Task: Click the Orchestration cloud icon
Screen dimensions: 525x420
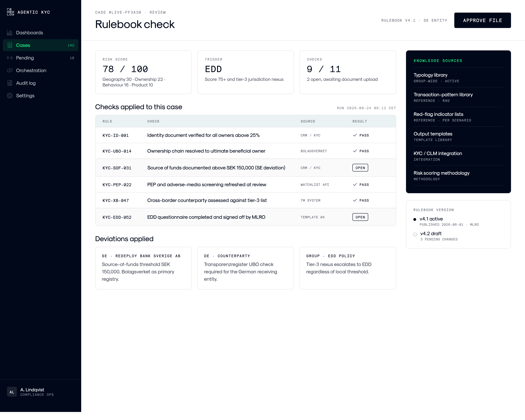Action: tap(10, 71)
